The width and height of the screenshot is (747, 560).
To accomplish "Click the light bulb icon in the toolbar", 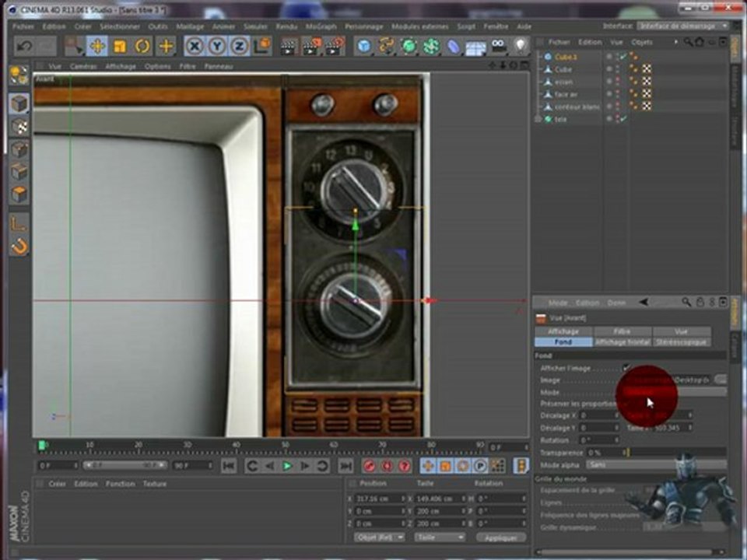I will point(520,46).
